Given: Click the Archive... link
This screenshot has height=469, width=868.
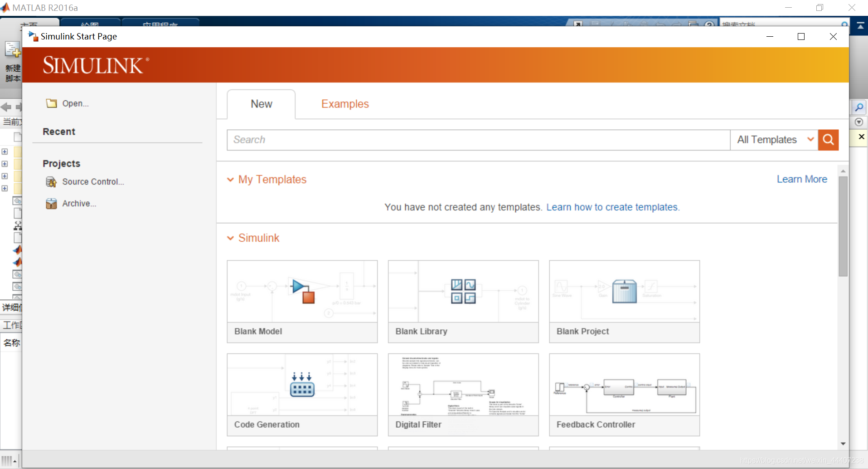Looking at the screenshot, I should click(79, 204).
